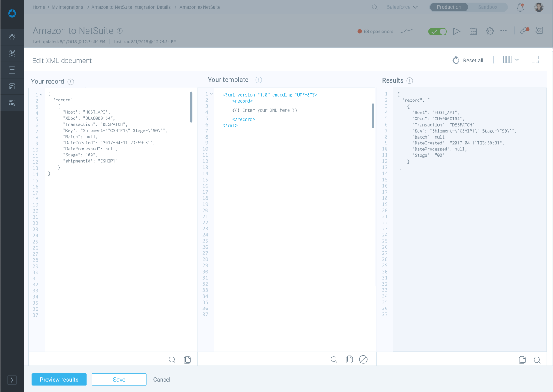Open integration settings gear icon
553x392 pixels.
pyautogui.click(x=490, y=31)
